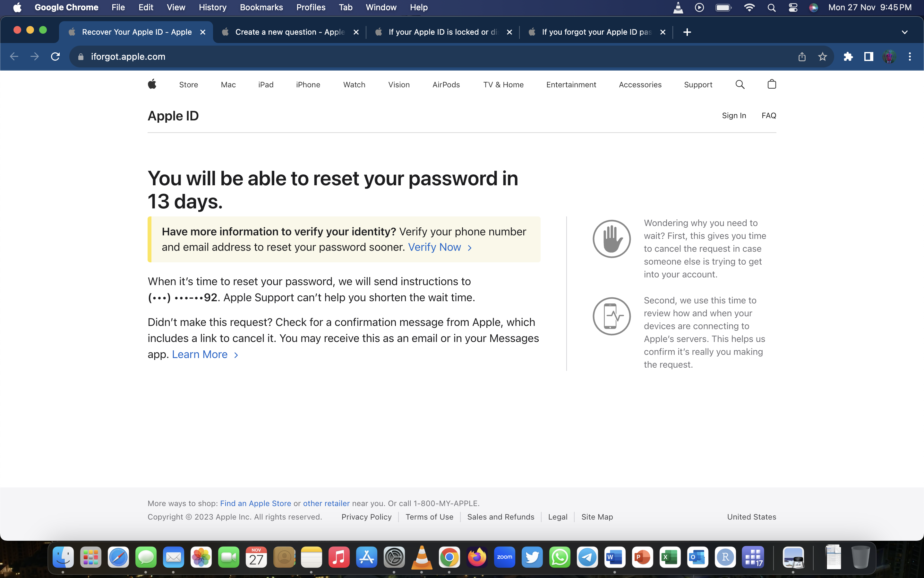Open AirPods in the navigation bar
The height and width of the screenshot is (578, 924).
coord(446,84)
